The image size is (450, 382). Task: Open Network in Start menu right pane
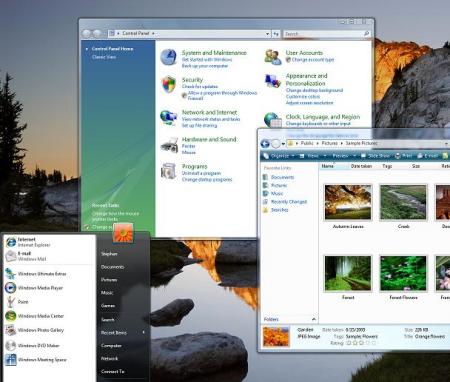coord(109,359)
